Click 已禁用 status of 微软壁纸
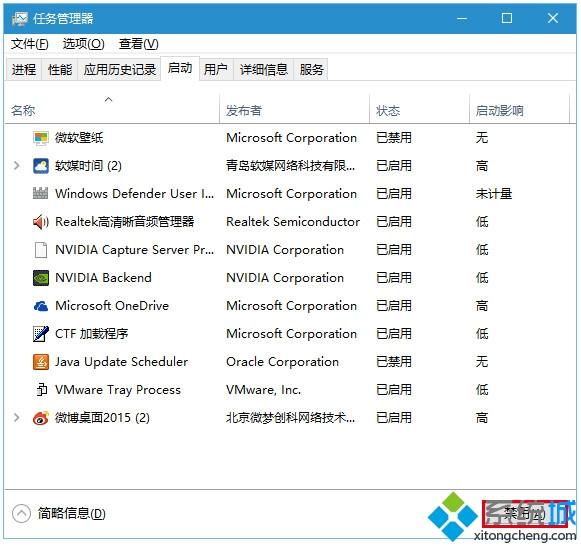581x546 pixels. [394, 138]
